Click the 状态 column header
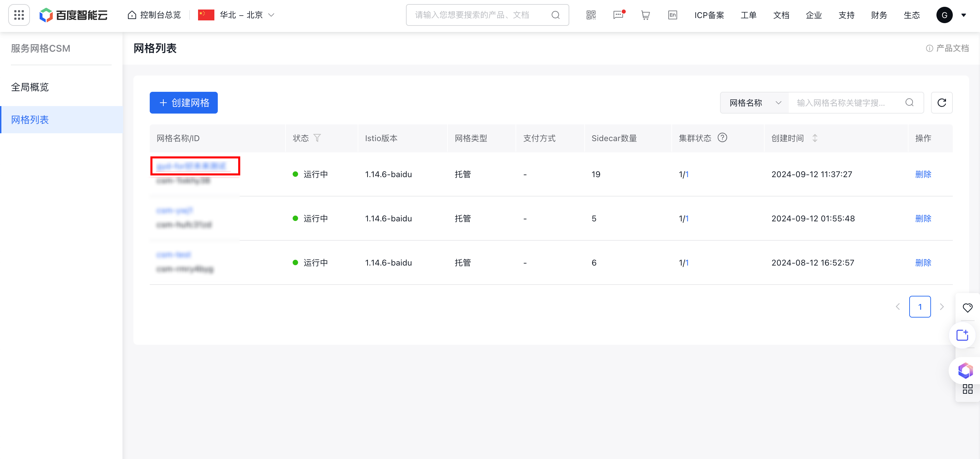The height and width of the screenshot is (459, 980). (300, 138)
